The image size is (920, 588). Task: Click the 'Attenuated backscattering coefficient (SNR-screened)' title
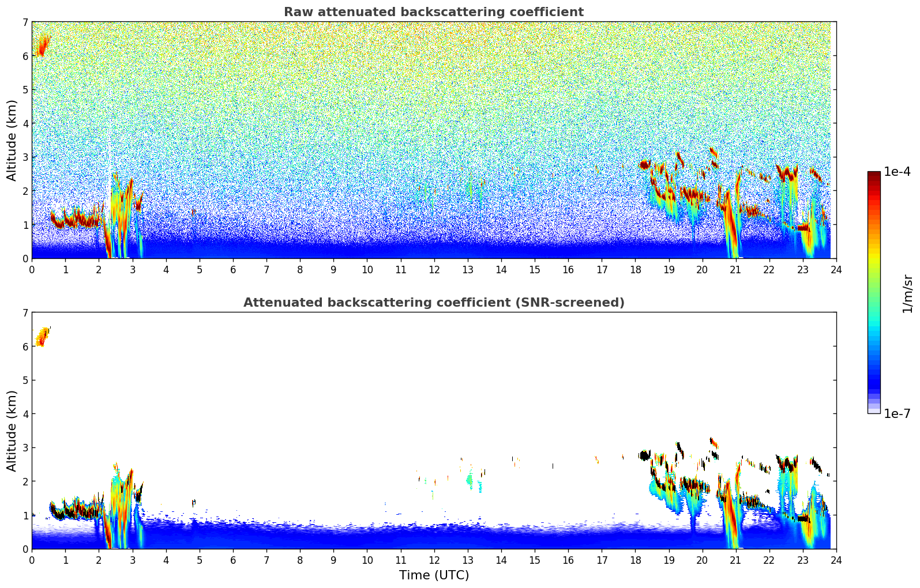click(434, 303)
